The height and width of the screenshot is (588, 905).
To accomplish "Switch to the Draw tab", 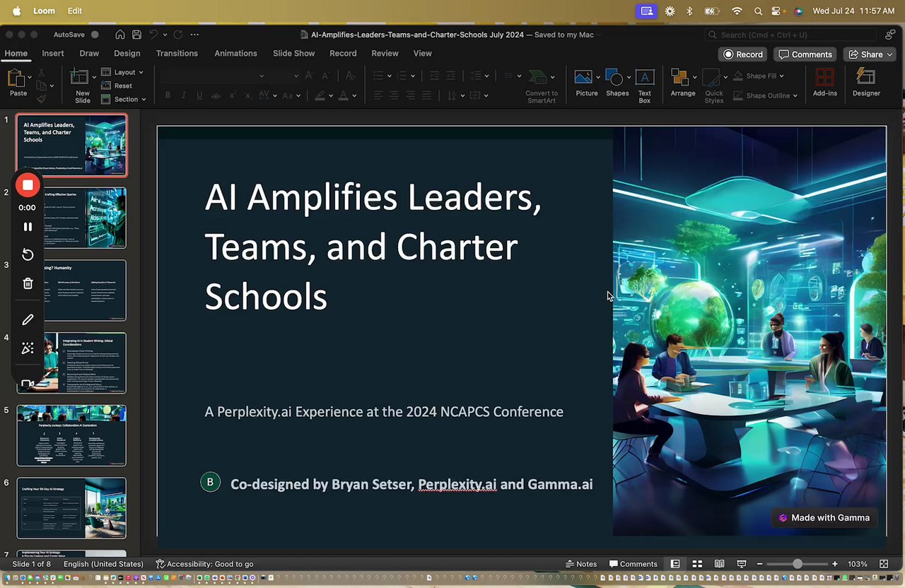I will click(89, 53).
